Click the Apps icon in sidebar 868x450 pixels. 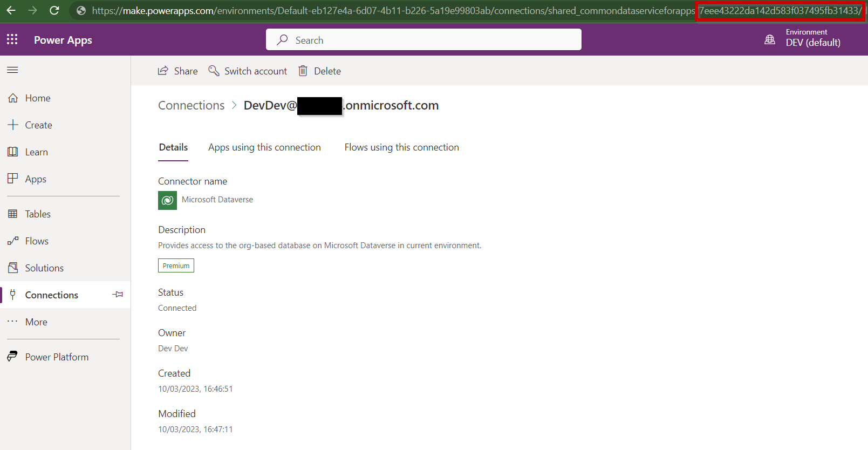[13, 179]
